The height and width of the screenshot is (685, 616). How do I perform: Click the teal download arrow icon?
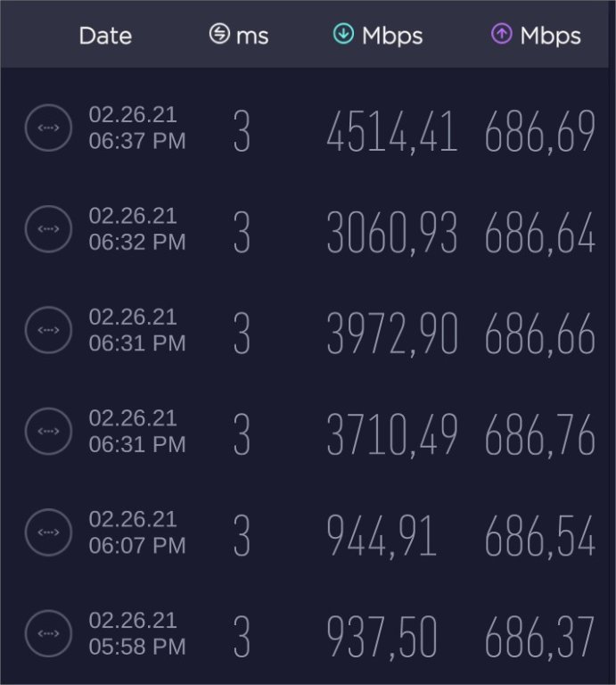coord(343,35)
